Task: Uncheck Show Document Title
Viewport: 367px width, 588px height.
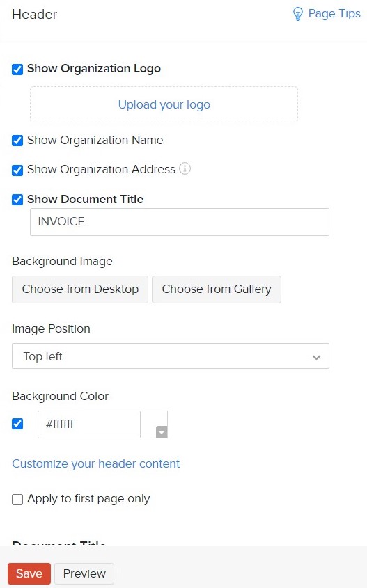Action: pos(17,200)
